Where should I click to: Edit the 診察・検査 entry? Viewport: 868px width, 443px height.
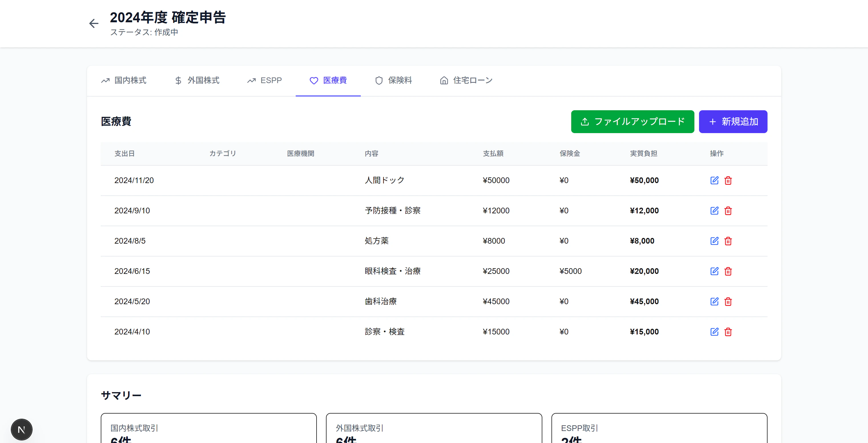click(x=714, y=332)
